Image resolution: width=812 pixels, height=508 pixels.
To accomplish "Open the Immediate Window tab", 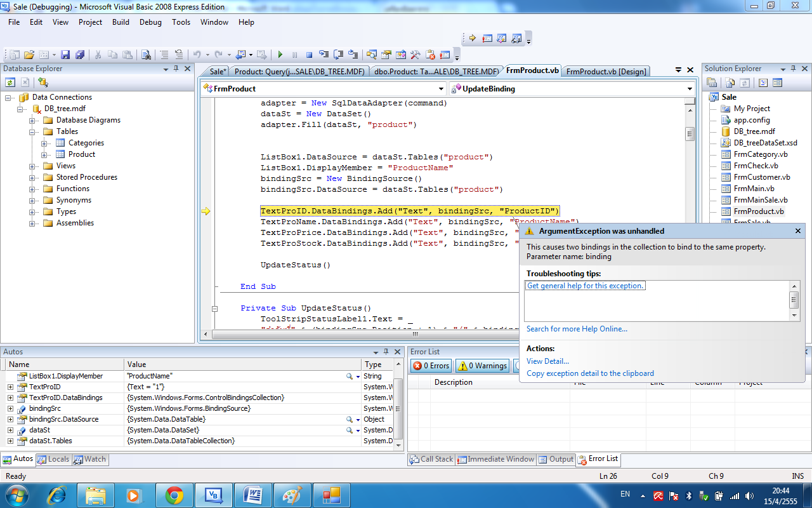I will point(496,459).
